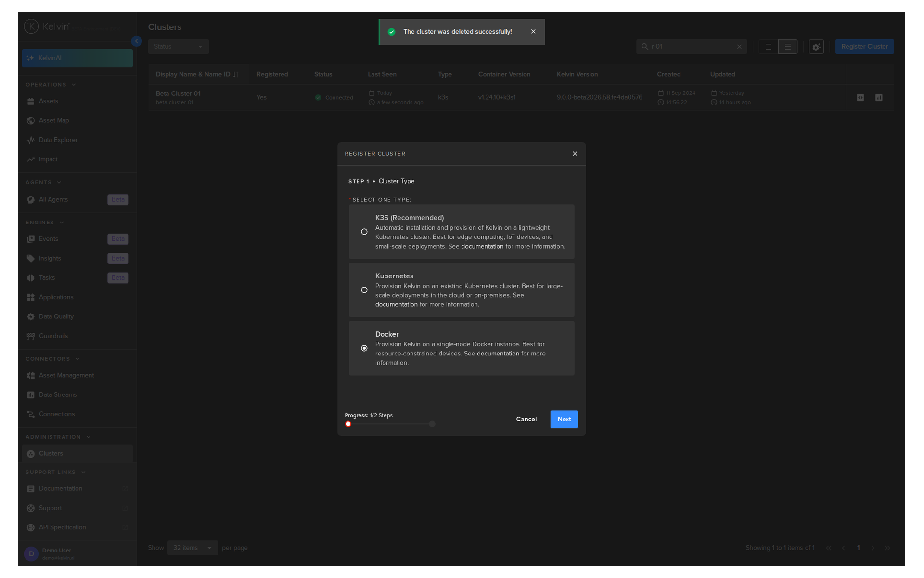Click the Clusters sidebar icon

tap(31, 454)
